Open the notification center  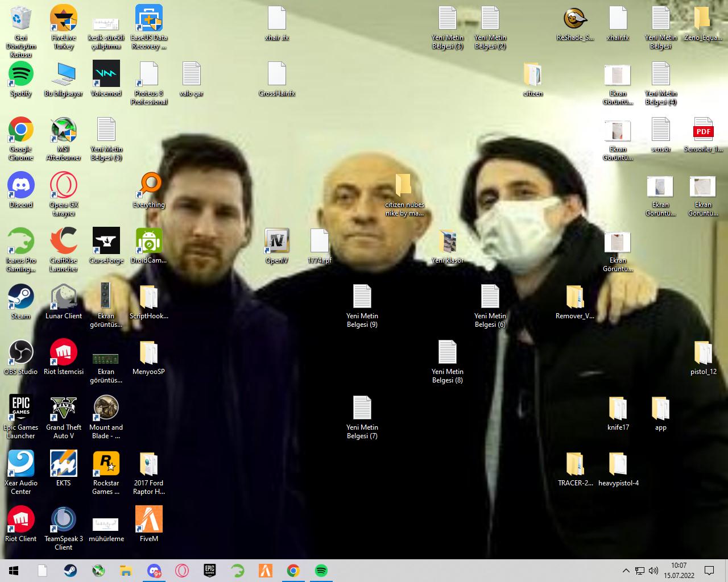709,571
